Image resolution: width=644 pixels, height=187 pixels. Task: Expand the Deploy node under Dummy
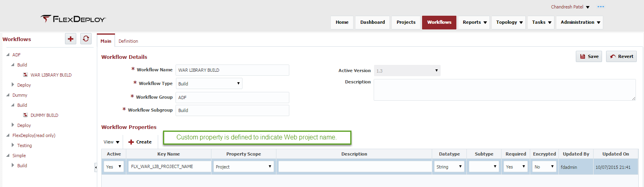click(13, 125)
